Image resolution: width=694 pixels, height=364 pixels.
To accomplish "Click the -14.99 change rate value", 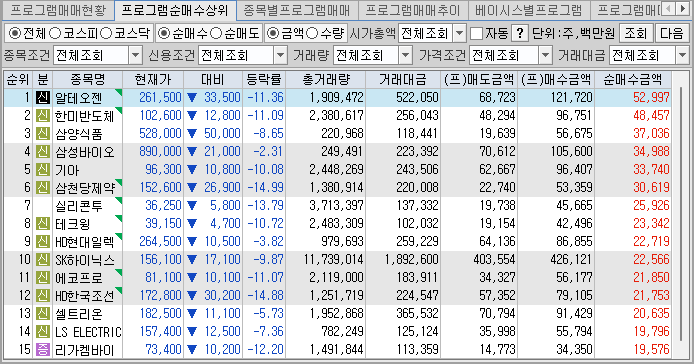I will pyautogui.click(x=266, y=187).
